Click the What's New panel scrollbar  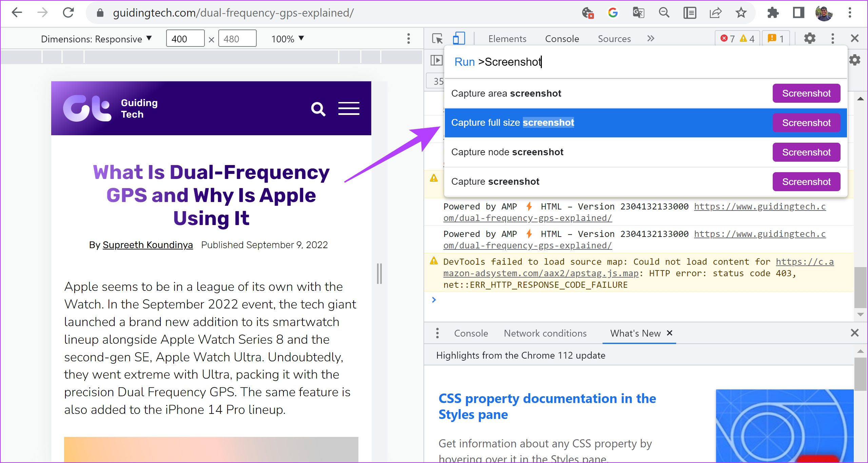(860, 374)
